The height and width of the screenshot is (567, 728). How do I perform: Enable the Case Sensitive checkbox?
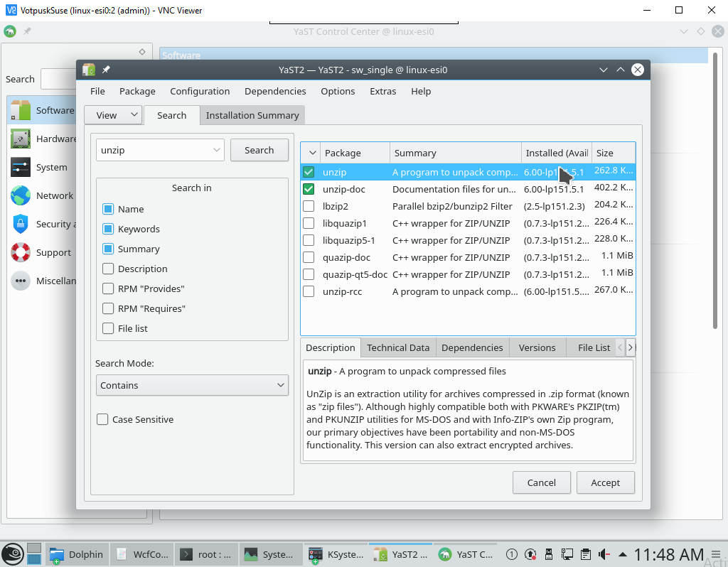click(102, 419)
